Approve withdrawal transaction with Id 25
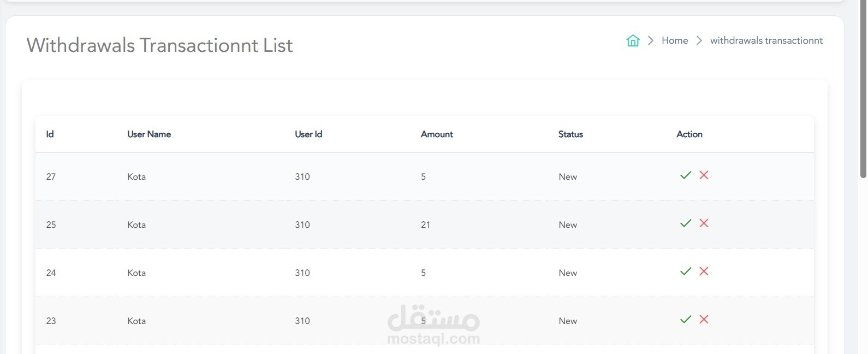The height and width of the screenshot is (354, 868). 686,223
